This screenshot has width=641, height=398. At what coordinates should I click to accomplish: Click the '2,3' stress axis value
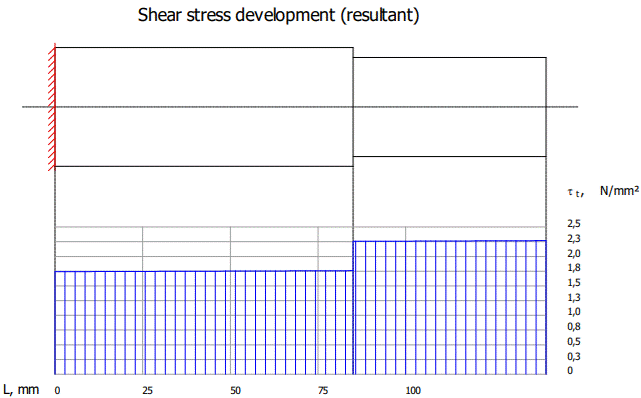tap(574, 239)
